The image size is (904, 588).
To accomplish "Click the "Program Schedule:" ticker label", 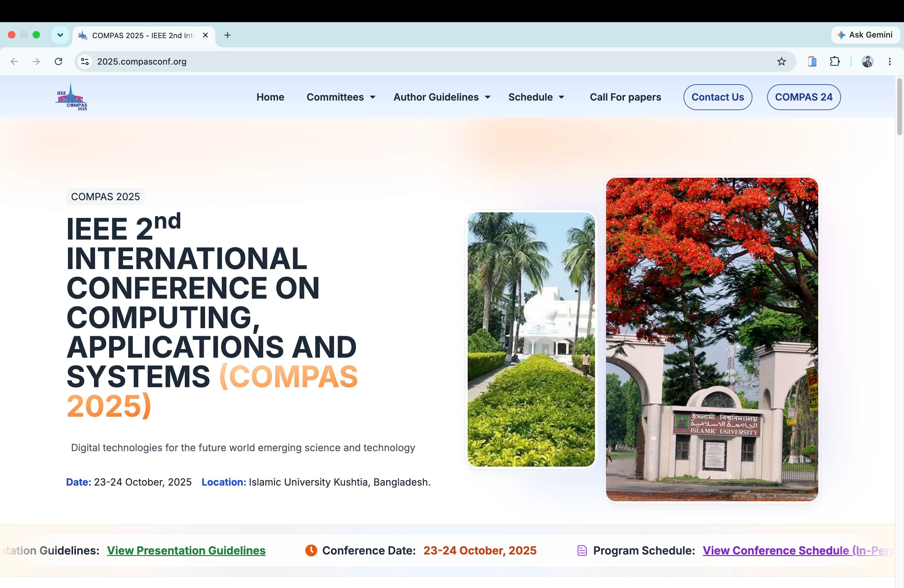I will tap(644, 550).
